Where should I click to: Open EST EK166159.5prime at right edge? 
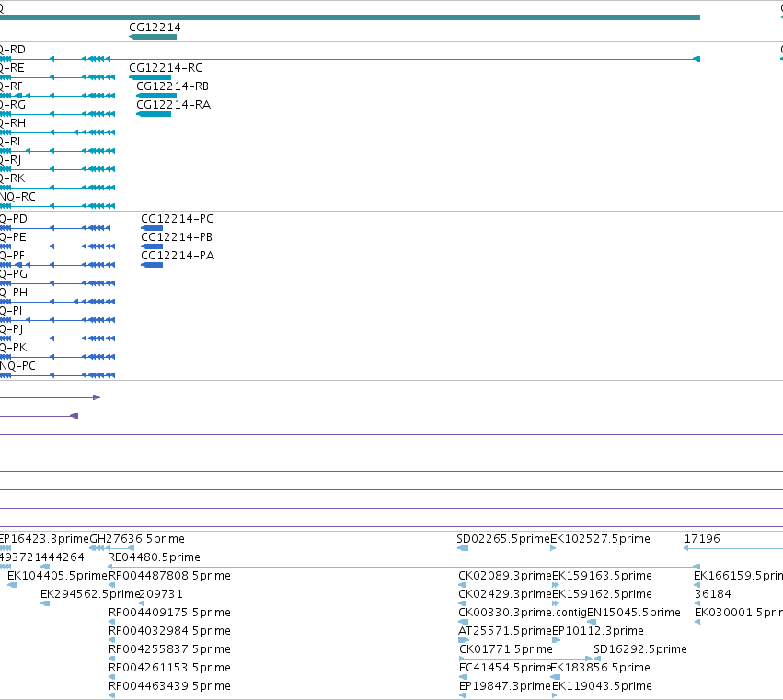(738, 576)
